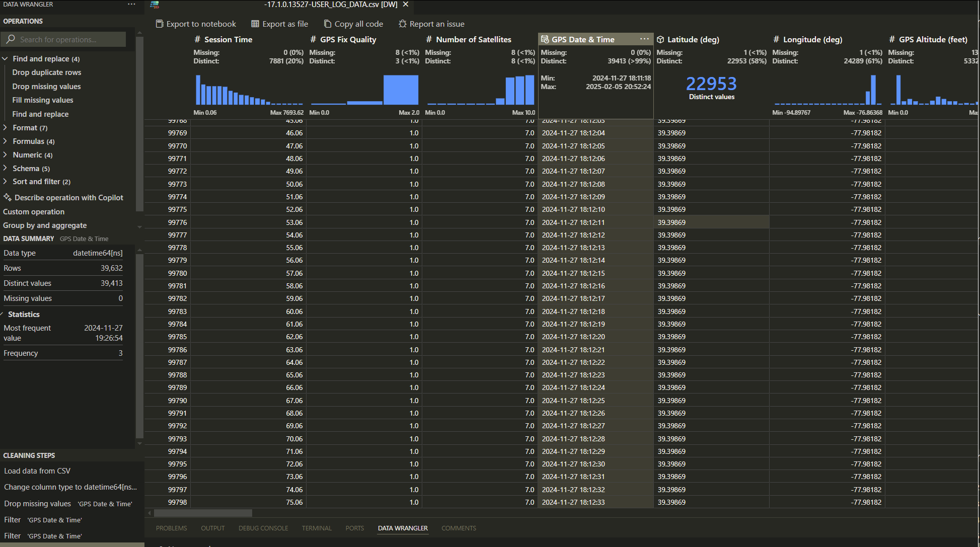This screenshot has height=547, width=980.
Task: Click the Session Time histogram chart
Action: (x=249, y=90)
